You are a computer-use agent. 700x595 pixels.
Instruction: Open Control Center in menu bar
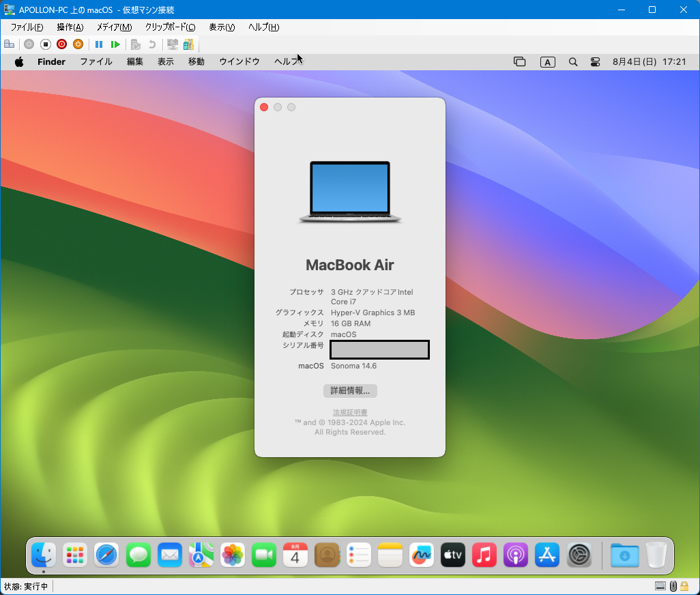[x=595, y=62]
